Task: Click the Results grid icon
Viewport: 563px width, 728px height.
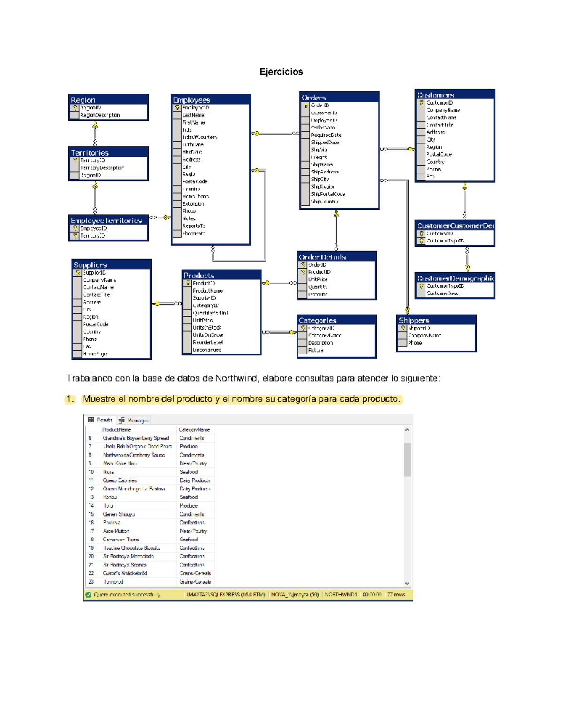Action: coord(91,420)
